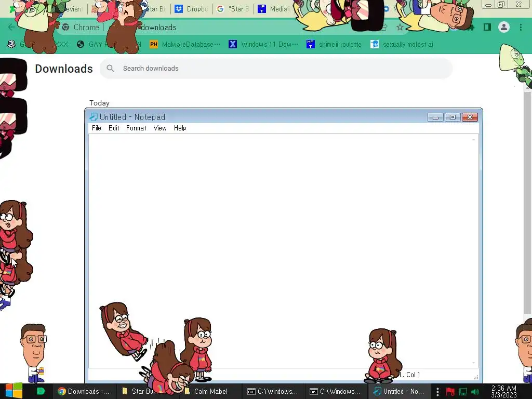The image size is (532, 399).
Task: Click the Notepad scrollbar down arrow
Action: [474, 363]
